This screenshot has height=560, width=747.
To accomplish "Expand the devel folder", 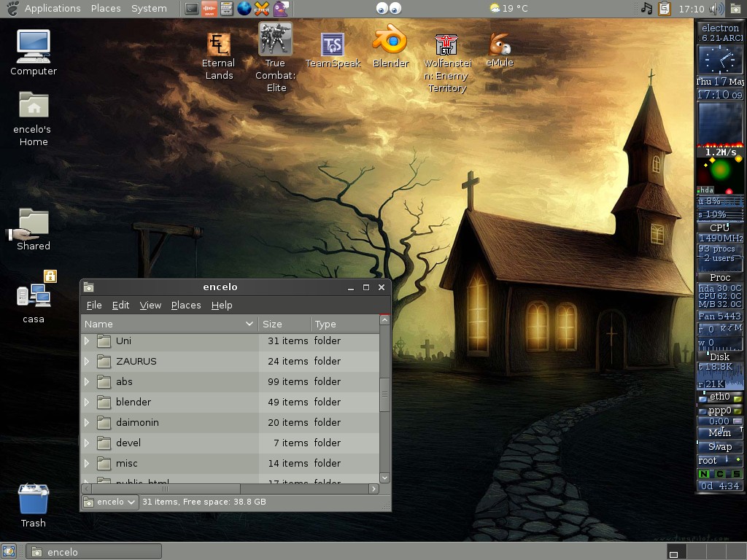I will [87, 443].
